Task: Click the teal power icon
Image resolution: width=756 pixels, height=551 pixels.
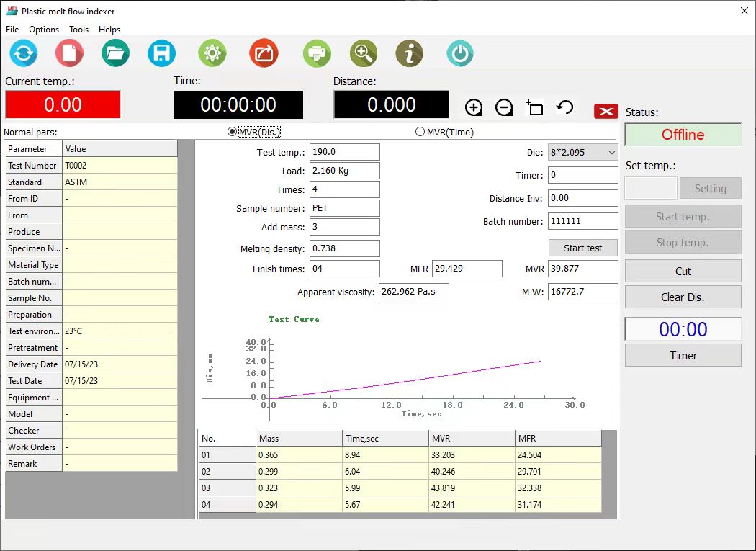Action: pyautogui.click(x=460, y=54)
